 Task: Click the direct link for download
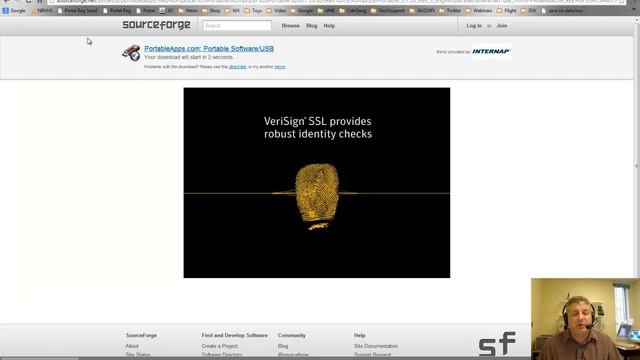pos(238,67)
